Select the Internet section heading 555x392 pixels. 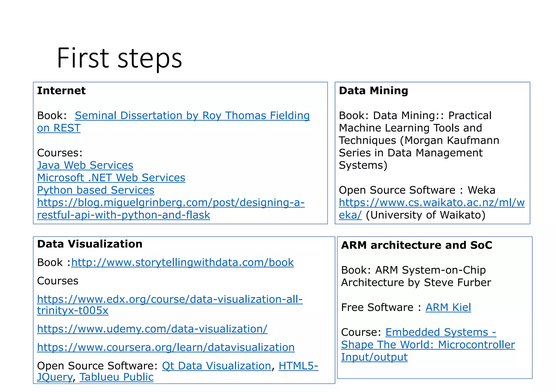coord(61,90)
